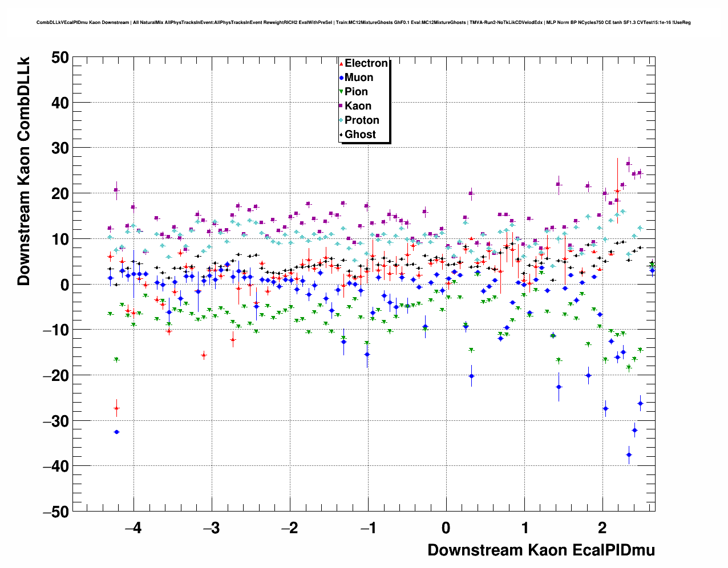Select the Muon label in the legend
The width and height of the screenshot is (728, 568).
coord(359,78)
